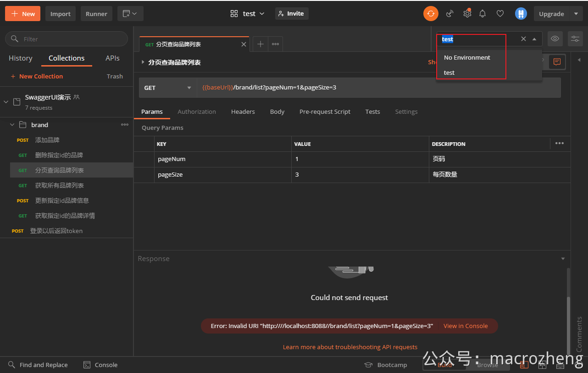Image resolution: width=588 pixels, height=373 pixels.
Task: Click View in Console link
Action: [466, 326]
